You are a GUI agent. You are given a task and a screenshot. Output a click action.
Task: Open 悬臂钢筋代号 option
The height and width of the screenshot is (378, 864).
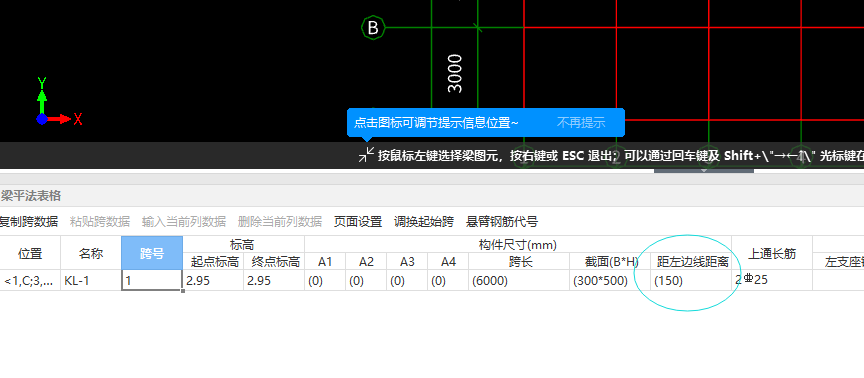click(502, 222)
